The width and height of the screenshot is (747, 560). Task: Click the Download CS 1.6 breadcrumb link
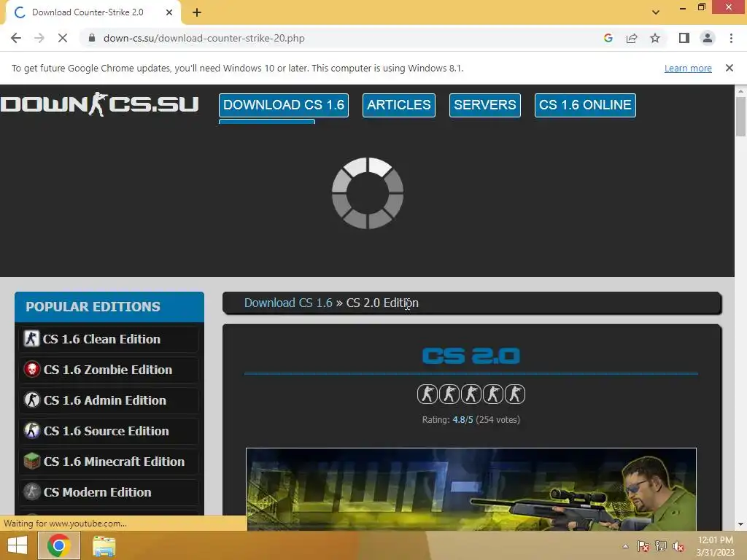(x=288, y=303)
